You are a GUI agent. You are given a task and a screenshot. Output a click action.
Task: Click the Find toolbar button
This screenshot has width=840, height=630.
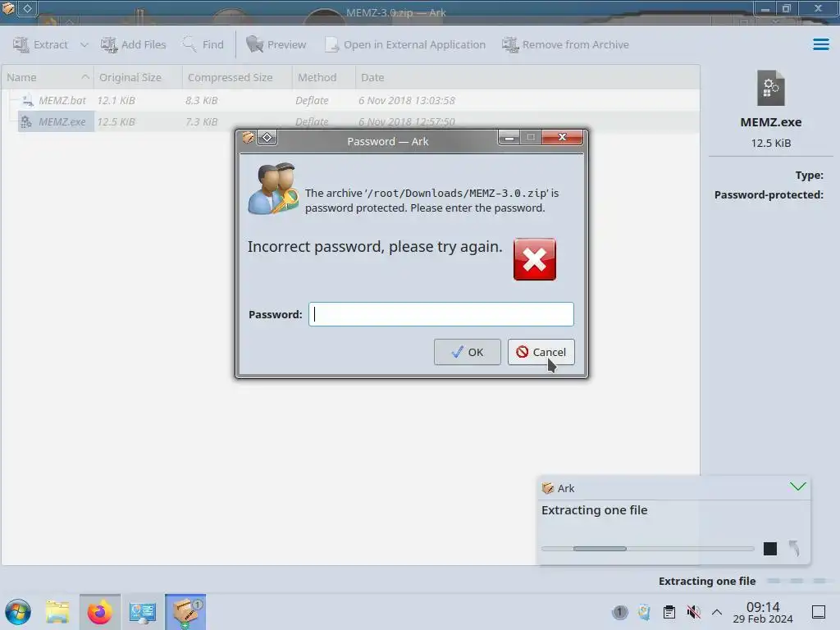coord(203,44)
